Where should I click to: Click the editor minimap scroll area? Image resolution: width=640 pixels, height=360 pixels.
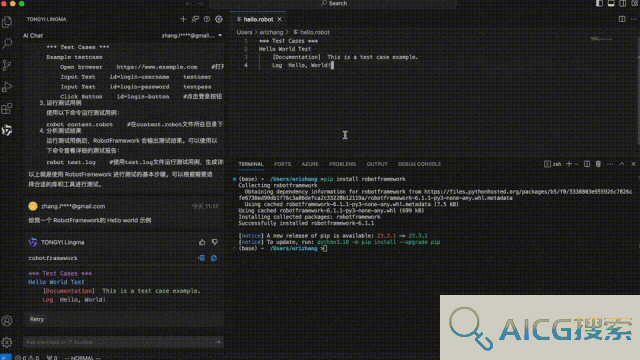[x=601, y=39]
